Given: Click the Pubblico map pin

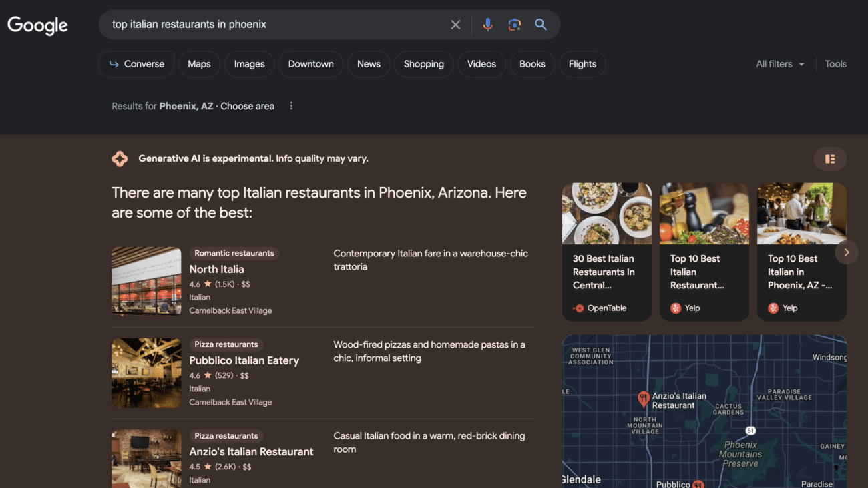Looking at the screenshot, I should click(x=698, y=484).
